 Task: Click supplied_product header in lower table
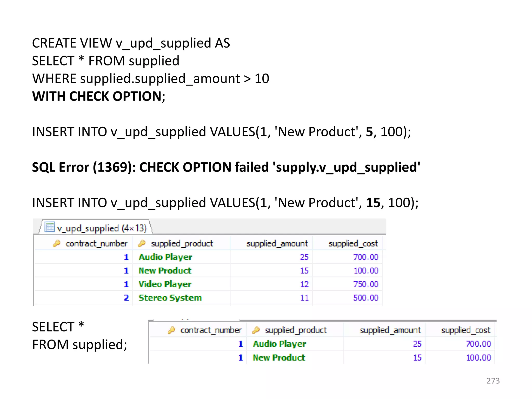296,330
